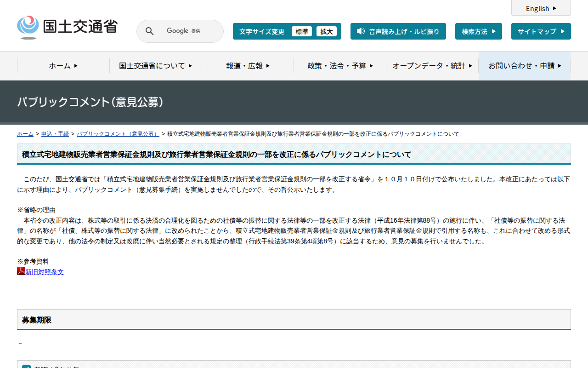Set text size to 拡大

coord(326,32)
